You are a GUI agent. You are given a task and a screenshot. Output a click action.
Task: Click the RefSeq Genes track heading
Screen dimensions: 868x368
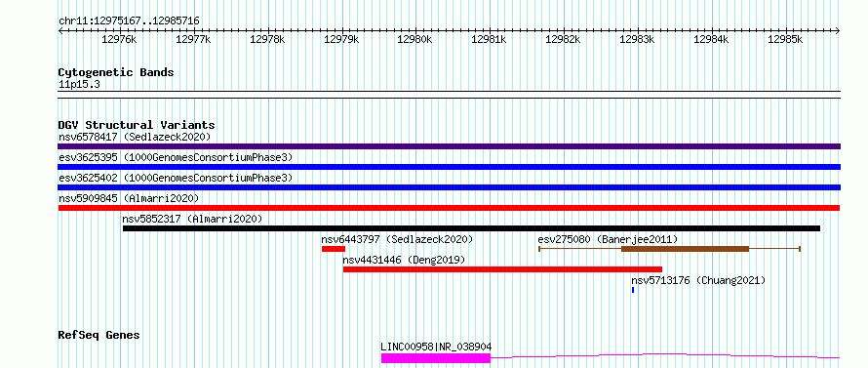pyautogui.click(x=99, y=335)
